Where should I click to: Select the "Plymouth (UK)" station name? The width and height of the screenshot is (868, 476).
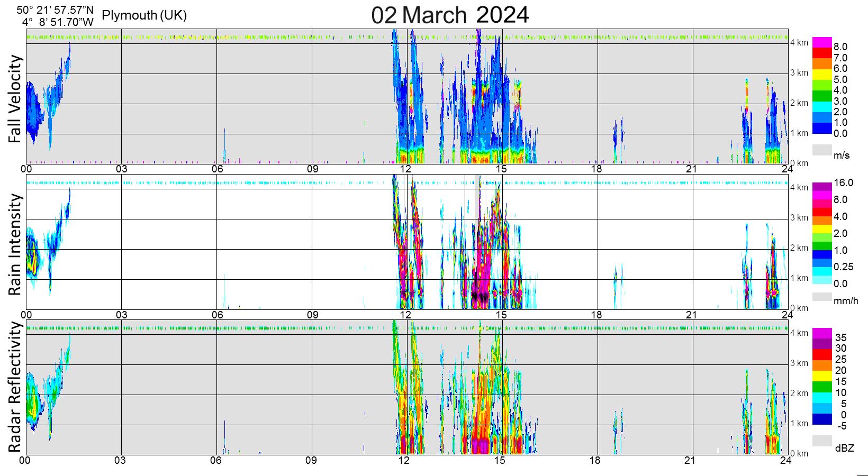pos(144,15)
